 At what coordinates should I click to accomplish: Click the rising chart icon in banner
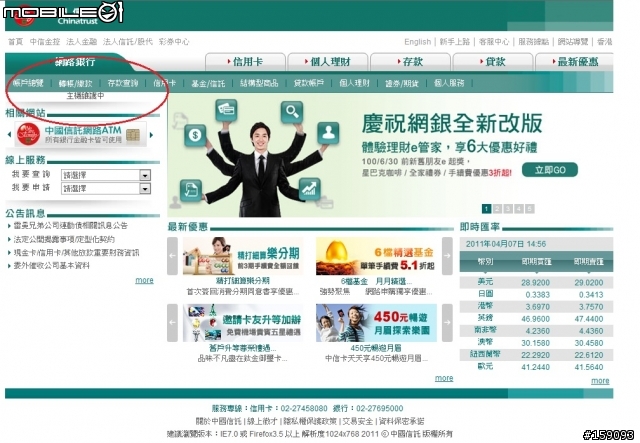click(309, 189)
